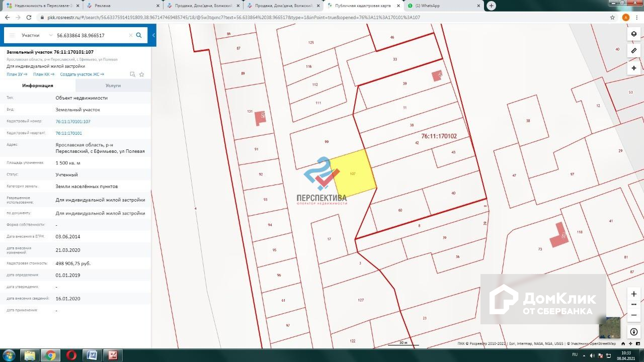This screenshot has height=362, width=644.
Task: Click parcel 127 on the map
Action: coord(361,300)
